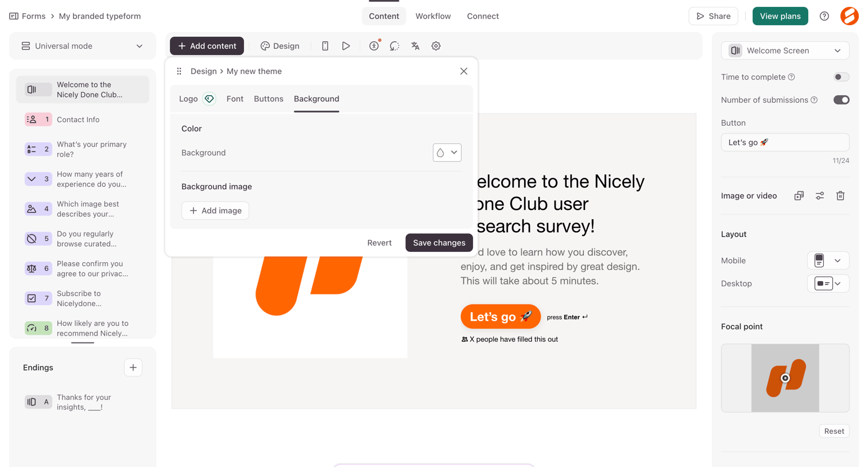The width and height of the screenshot is (868, 467).
Task: Select question 6 legal icon
Action: (38, 268)
